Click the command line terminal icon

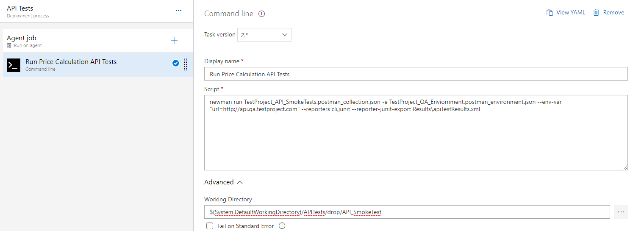point(14,65)
